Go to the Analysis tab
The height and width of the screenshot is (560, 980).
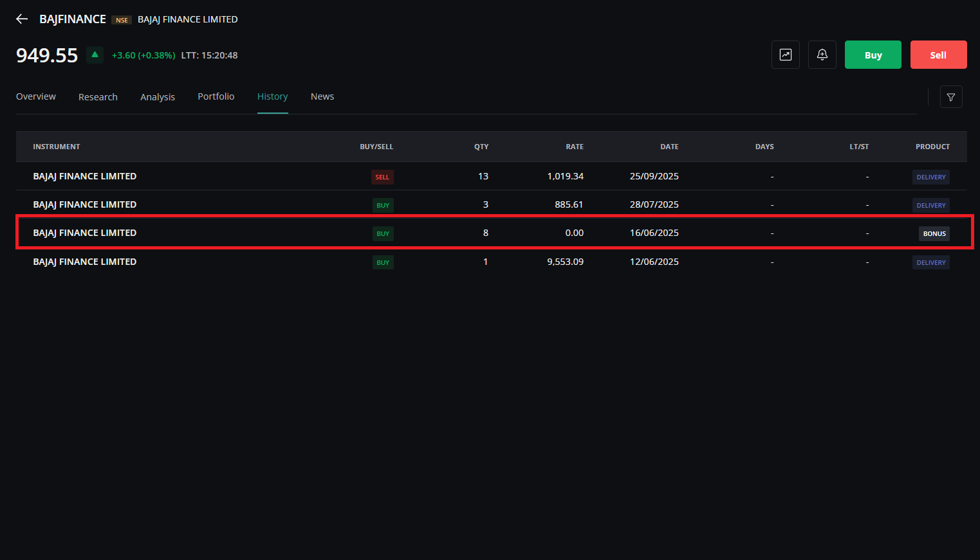(158, 97)
